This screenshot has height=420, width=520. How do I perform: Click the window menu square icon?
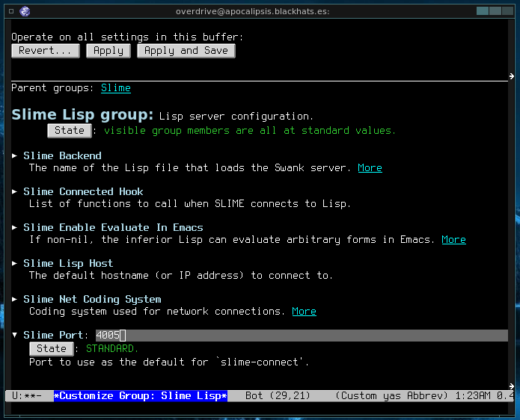(x=11, y=11)
